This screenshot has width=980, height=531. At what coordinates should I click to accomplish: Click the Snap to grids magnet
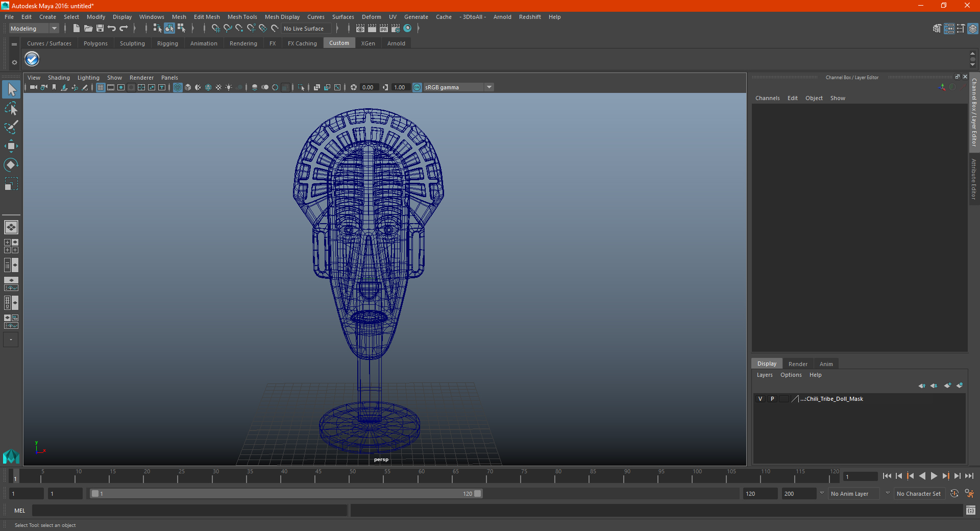pyautogui.click(x=216, y=29)
